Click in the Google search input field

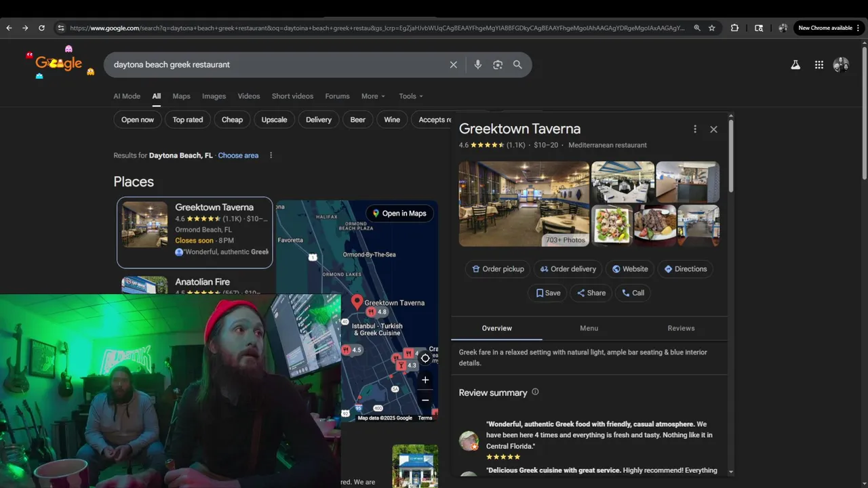click(278, 64)
